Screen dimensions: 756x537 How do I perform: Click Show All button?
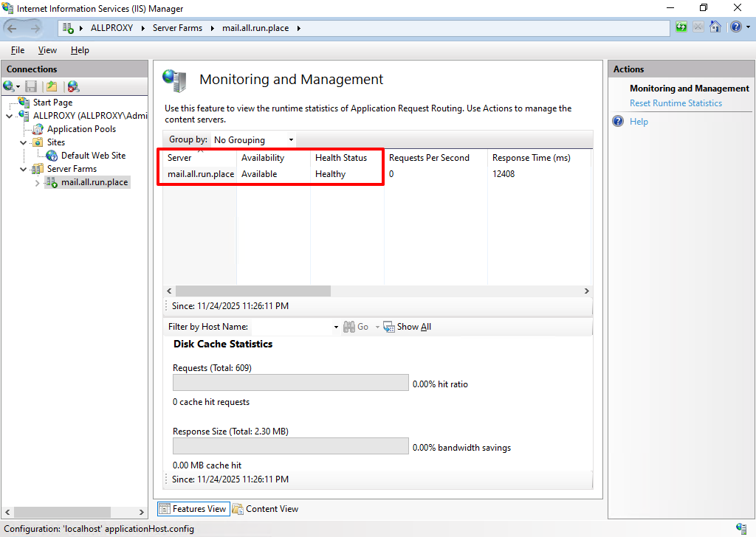pyautogui.click(x=407, y=327)
